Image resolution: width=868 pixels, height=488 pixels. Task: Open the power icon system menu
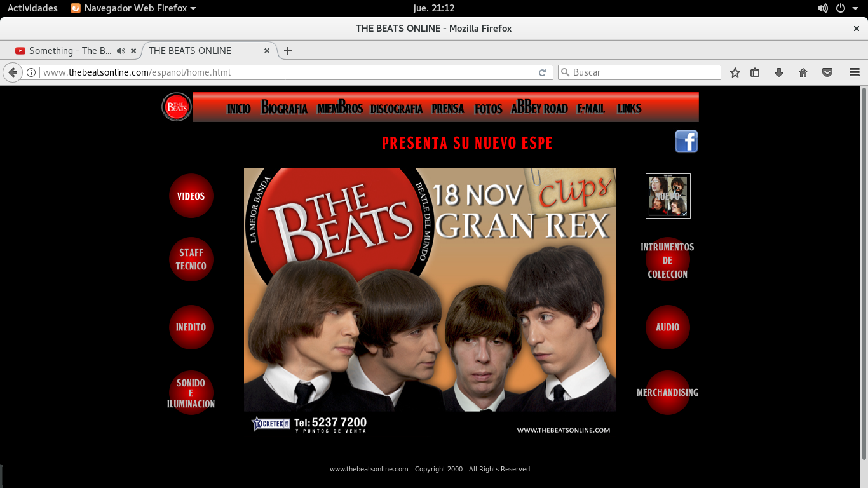[841, 8]
